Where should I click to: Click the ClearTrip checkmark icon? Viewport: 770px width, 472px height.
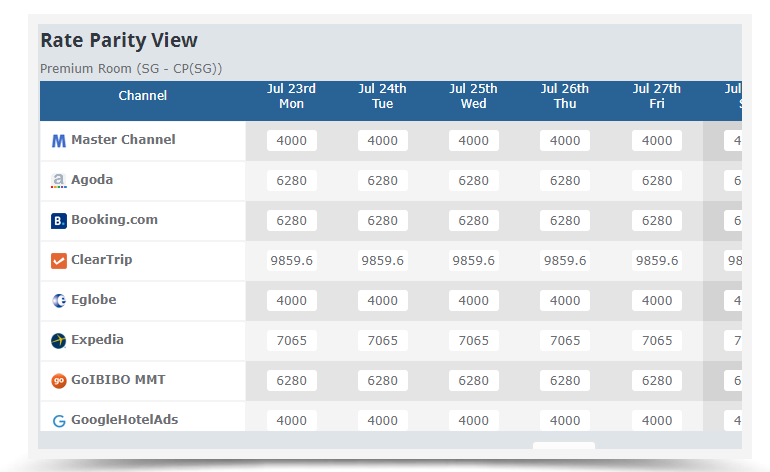coord(58,261)
